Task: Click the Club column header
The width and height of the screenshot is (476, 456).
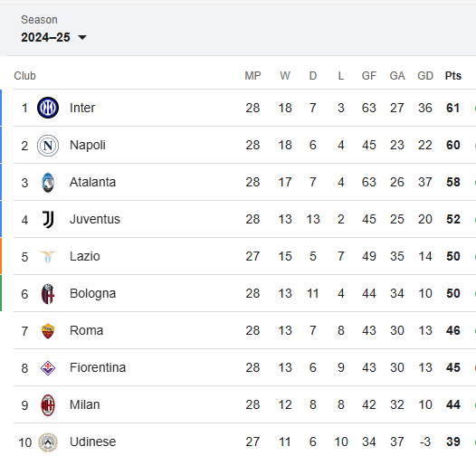Action: click(24, 76)
